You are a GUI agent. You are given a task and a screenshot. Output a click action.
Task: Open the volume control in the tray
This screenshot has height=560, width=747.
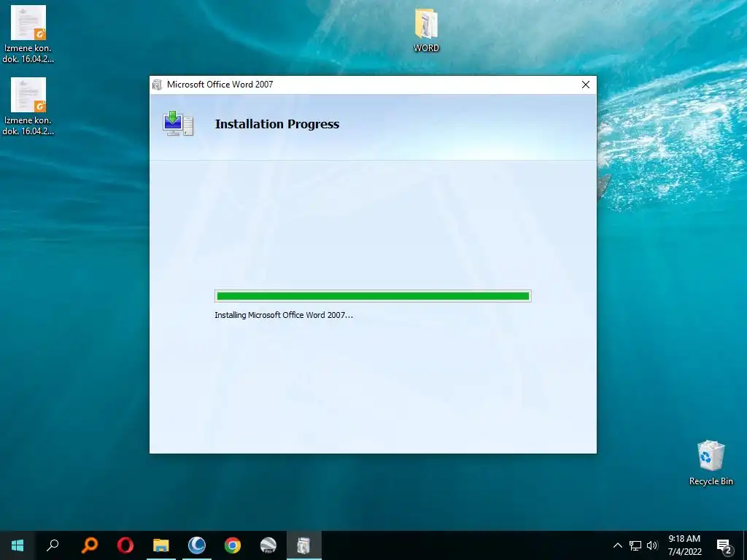tap(652, 545)
